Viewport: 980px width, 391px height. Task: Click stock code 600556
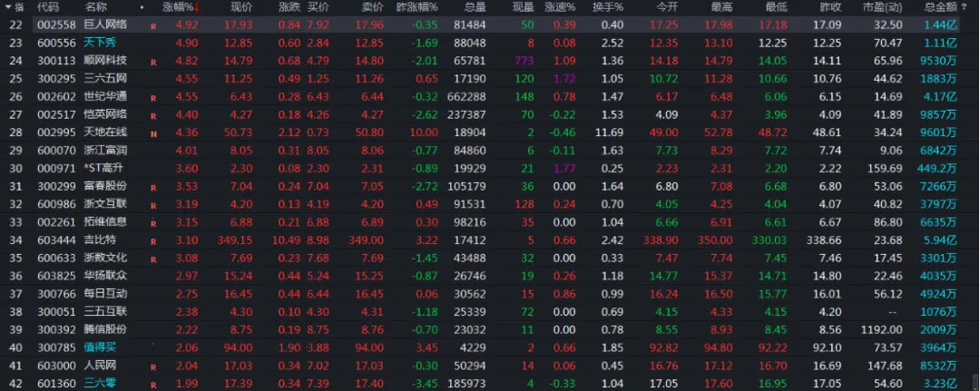(56, 43)
